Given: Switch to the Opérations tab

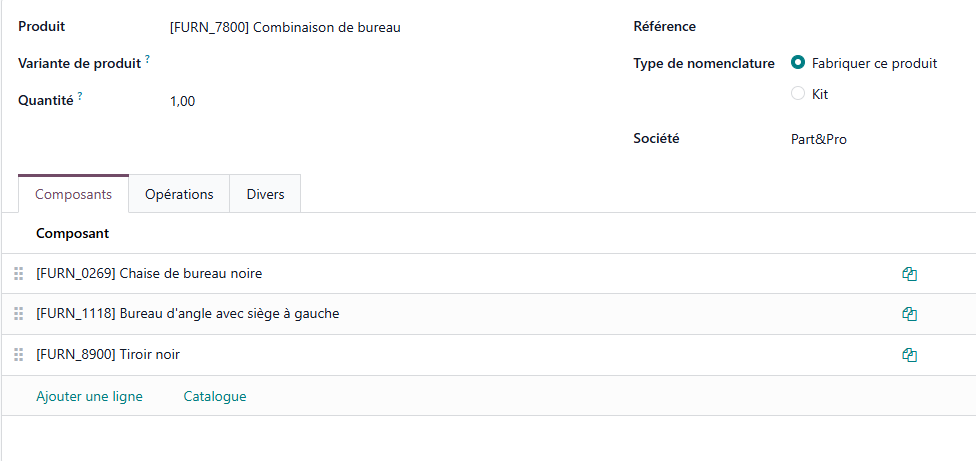Looking at the screenshot, I should (x=179, y=194).
